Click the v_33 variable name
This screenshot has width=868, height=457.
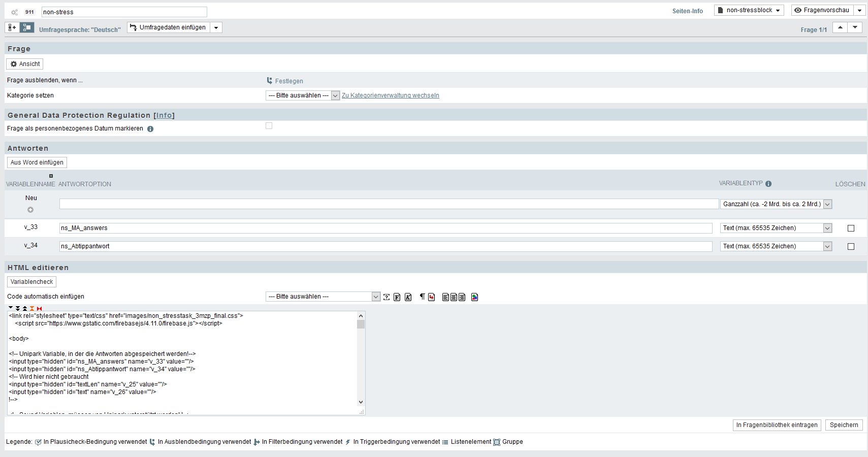coord(31,227)
